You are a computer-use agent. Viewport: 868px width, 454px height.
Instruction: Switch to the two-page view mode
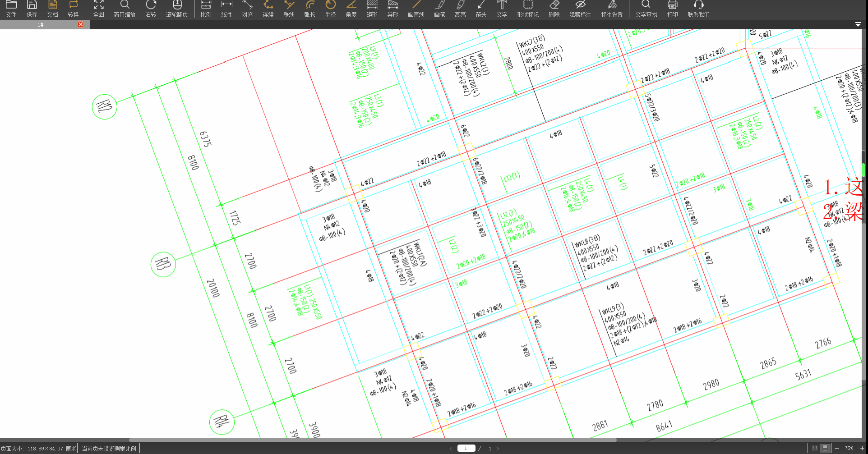[815, 448]
